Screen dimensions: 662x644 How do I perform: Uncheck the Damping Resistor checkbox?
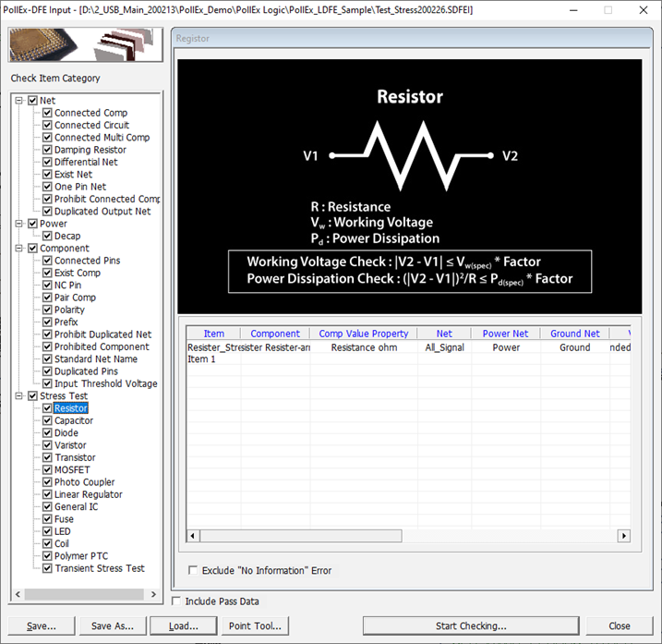pyautogui.click(x=47, y=150)
